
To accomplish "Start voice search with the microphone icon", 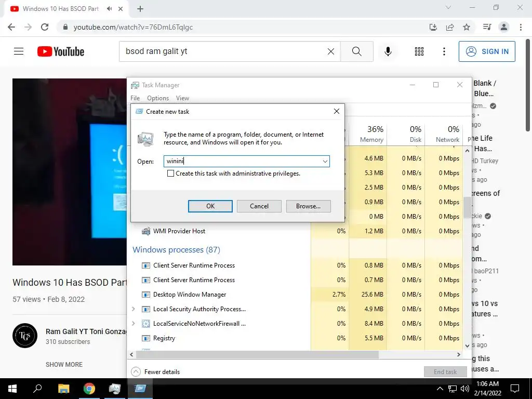I will pyautogui.click(x=388, y=51).
